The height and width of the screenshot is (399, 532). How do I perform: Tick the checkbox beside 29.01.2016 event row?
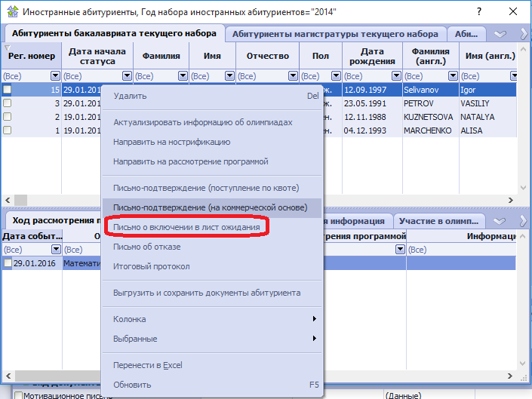[x=8, y=263]
